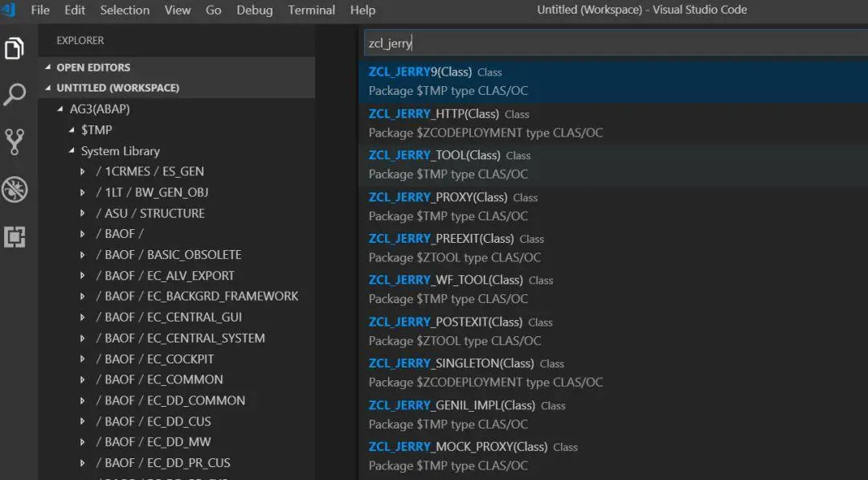Image resolution: width=868 pixels, height=480 pixels.
Task: Expand the / BAOF / BASIC_OBSOLETE folder
Action: pos(83,255)
